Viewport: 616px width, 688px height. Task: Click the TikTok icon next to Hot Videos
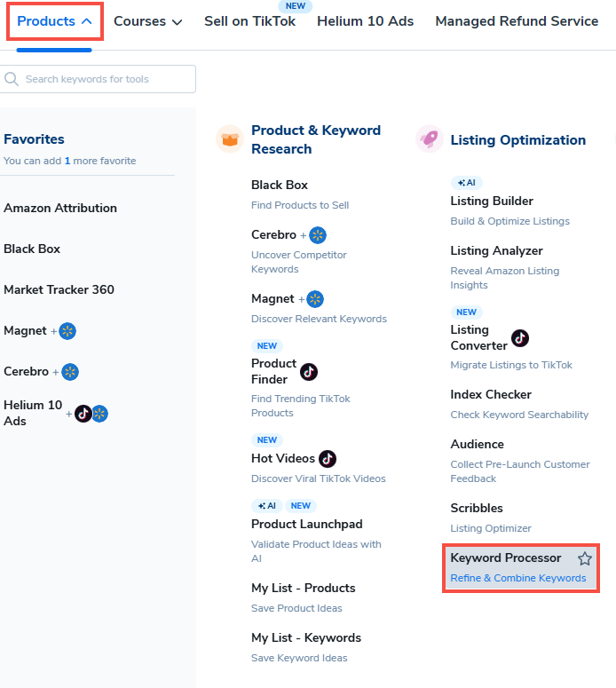click(328, 459)
